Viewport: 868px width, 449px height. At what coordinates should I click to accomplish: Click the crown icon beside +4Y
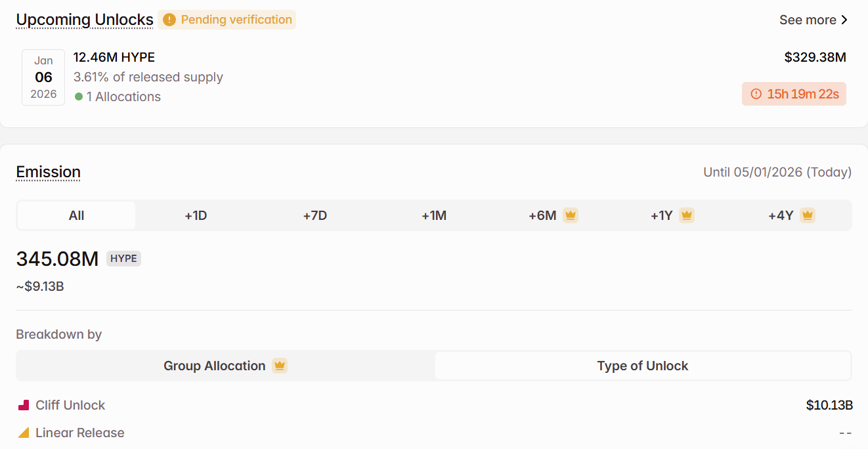click(x=808, y=215)
